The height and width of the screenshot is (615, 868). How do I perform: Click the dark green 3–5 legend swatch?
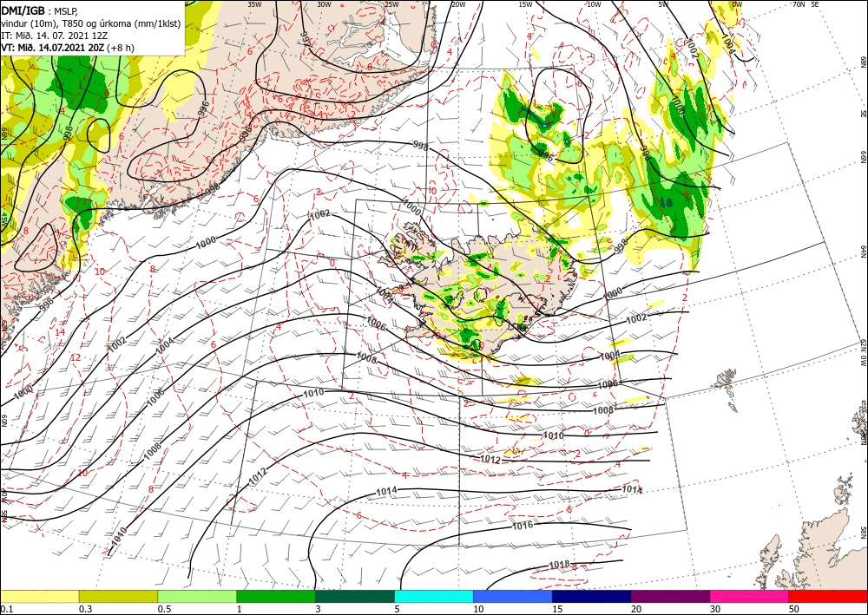(355, 596)
